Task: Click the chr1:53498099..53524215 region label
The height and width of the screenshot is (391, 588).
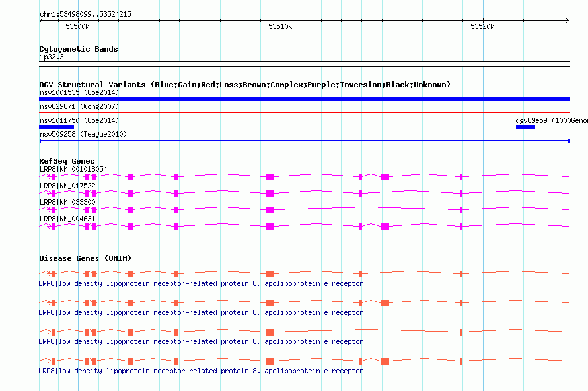Action: tap(85, 15)
